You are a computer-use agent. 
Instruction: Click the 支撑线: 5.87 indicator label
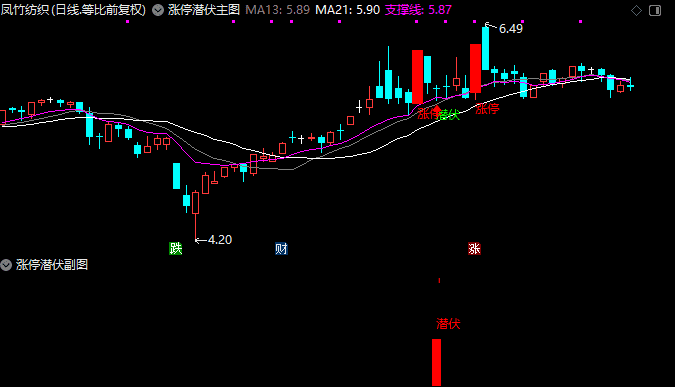[418, 10]
